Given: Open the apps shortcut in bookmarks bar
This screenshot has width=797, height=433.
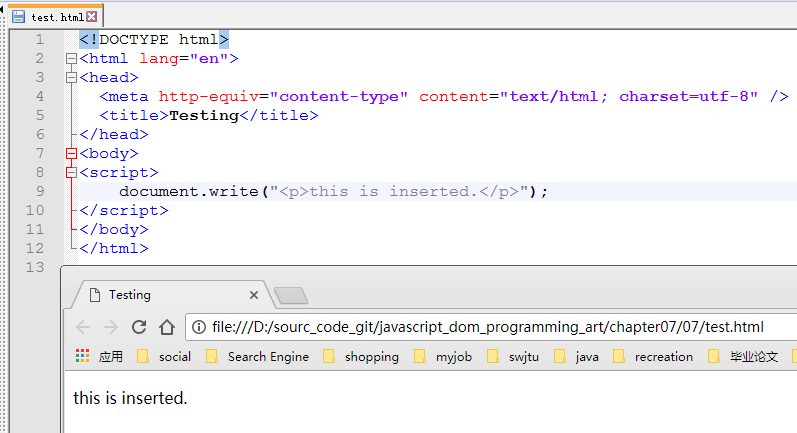Looking at the screenshot, I should tap(99, 356).
